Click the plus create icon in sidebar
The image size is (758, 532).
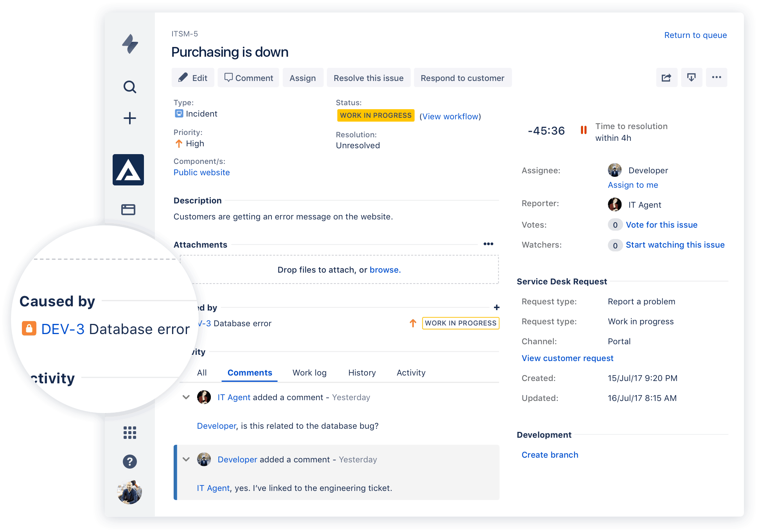(x=130, y=118)
